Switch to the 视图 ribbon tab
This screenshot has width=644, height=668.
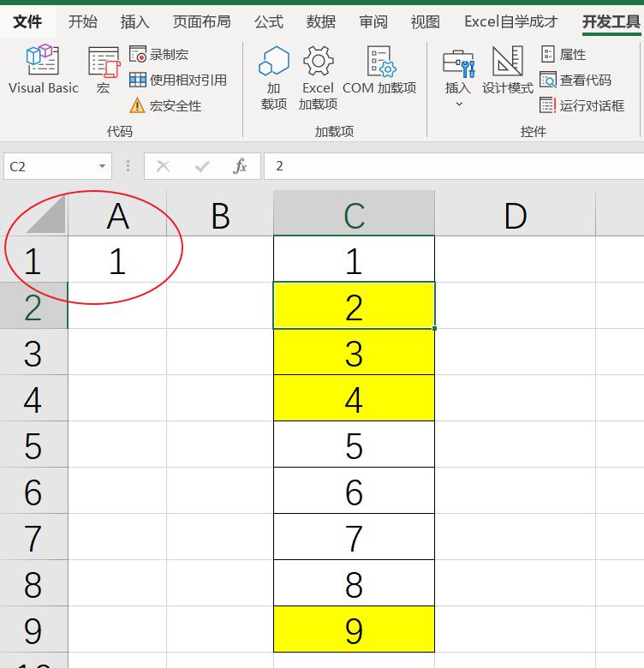[425, 21]
